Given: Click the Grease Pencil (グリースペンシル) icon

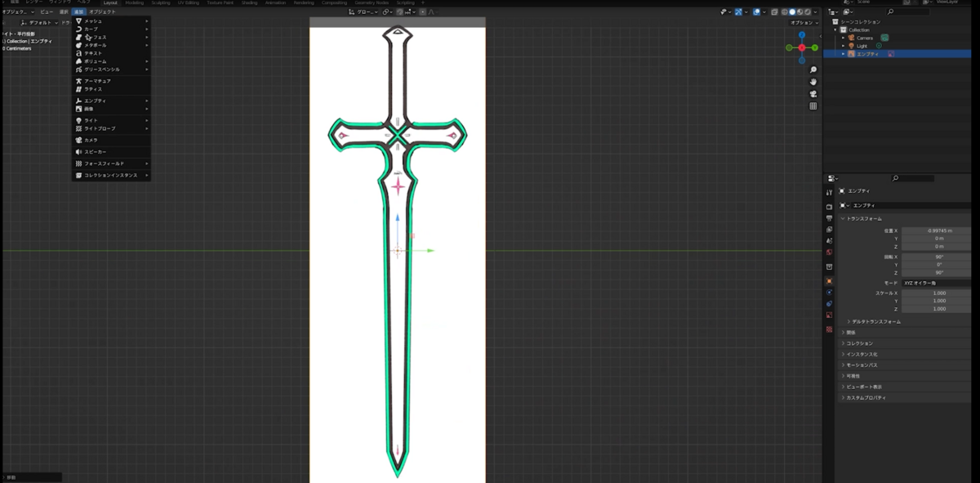Looking at the screenshot, I should click(78, 69).
